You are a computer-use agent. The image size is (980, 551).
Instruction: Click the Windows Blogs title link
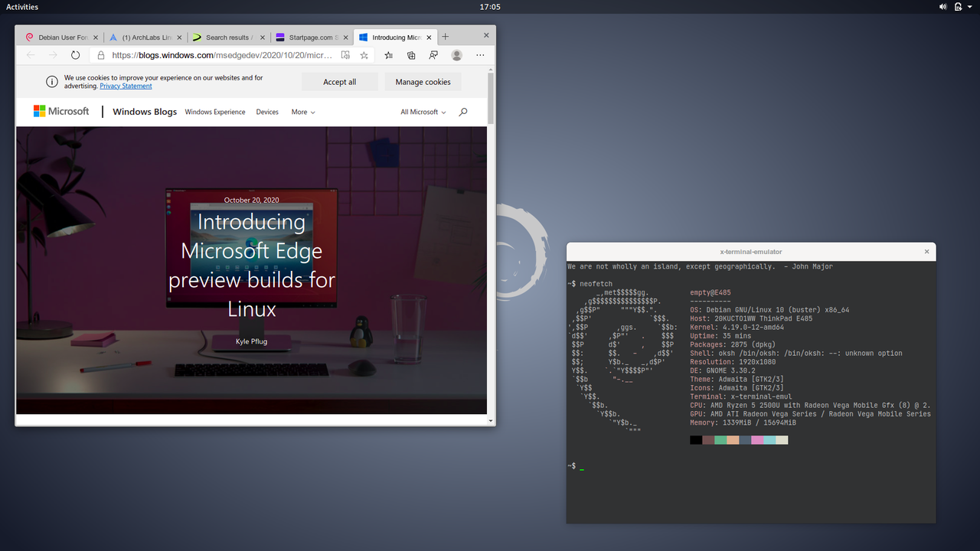[x=145, y=112]
